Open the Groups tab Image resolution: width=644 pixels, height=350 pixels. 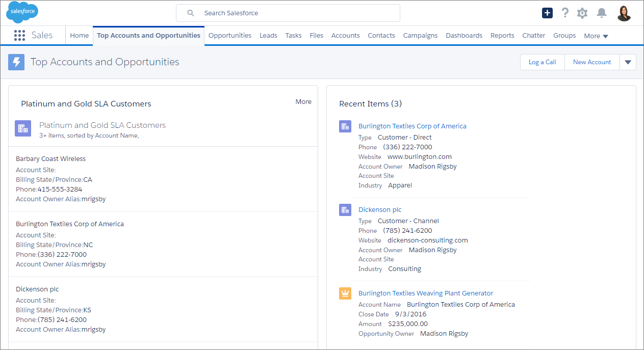pos(564,36)
